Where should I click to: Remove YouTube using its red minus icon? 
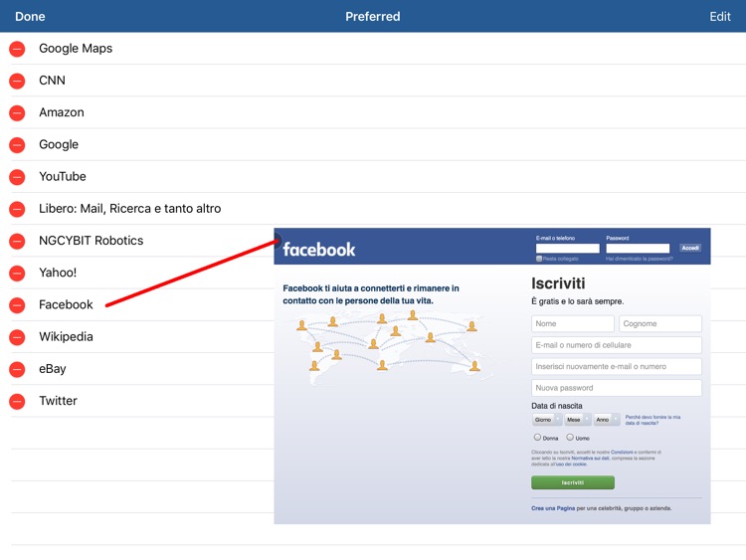17,177
